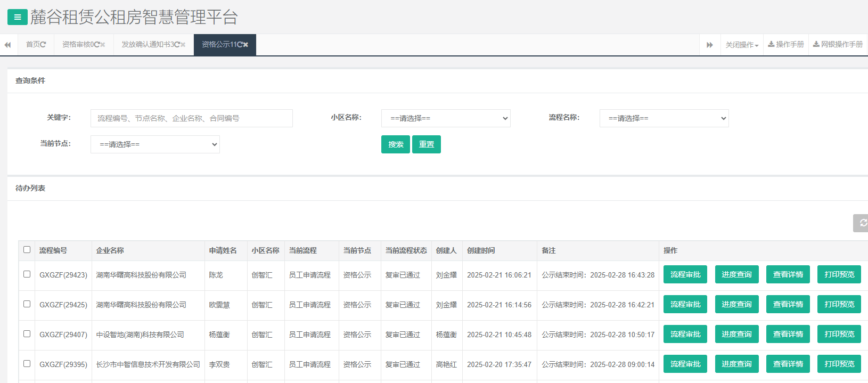Toggle the hamburger sidebar menu button
868x383 pixels.
click(x=17, y=17)
